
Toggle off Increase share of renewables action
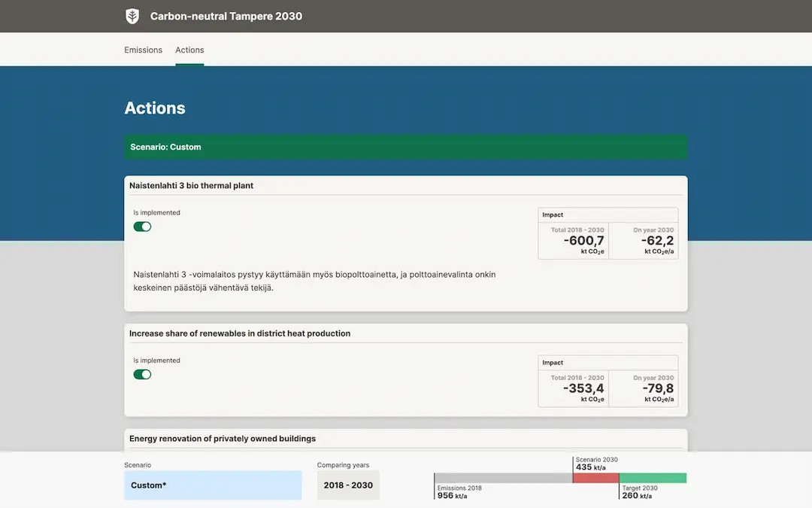[142, 374]
